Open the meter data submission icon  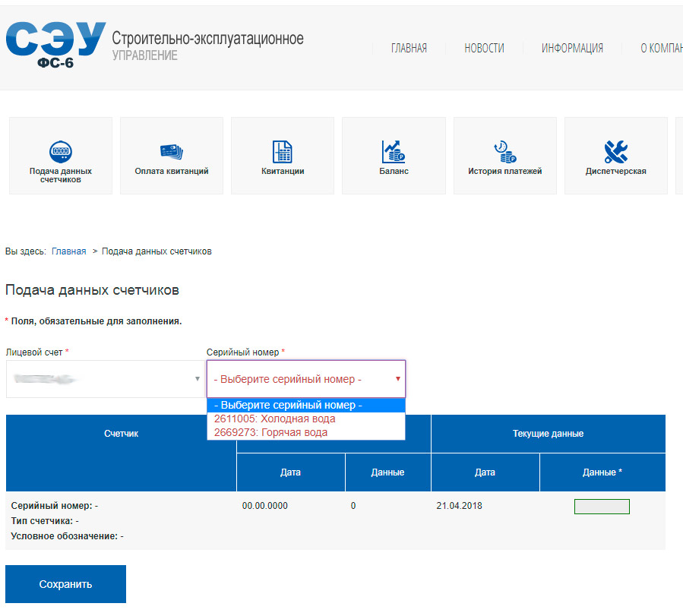[61, 151]
